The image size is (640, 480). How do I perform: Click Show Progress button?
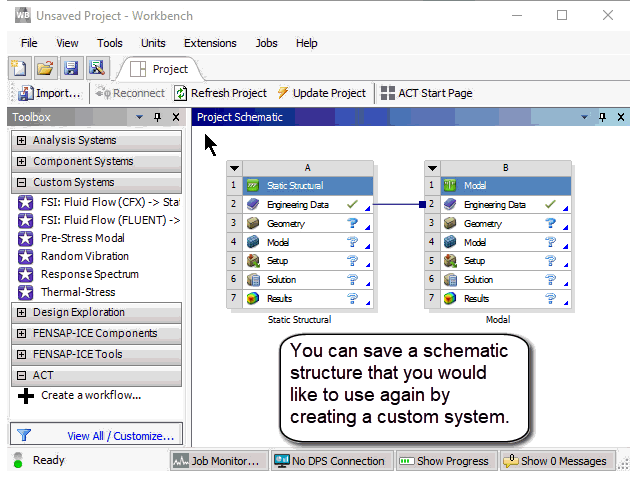[x=446, y=461]
